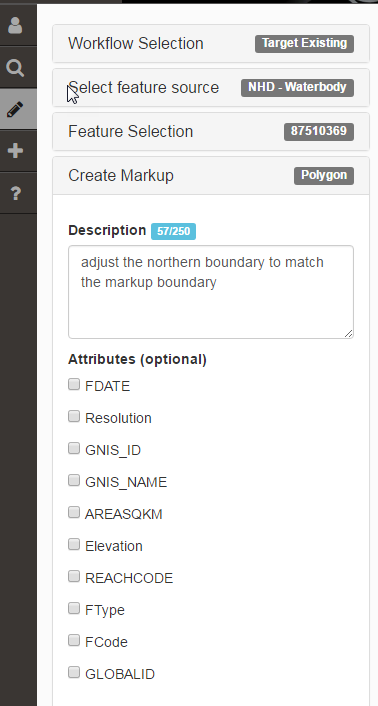Open the user profile sidebar icon

(x=15, y=26)
